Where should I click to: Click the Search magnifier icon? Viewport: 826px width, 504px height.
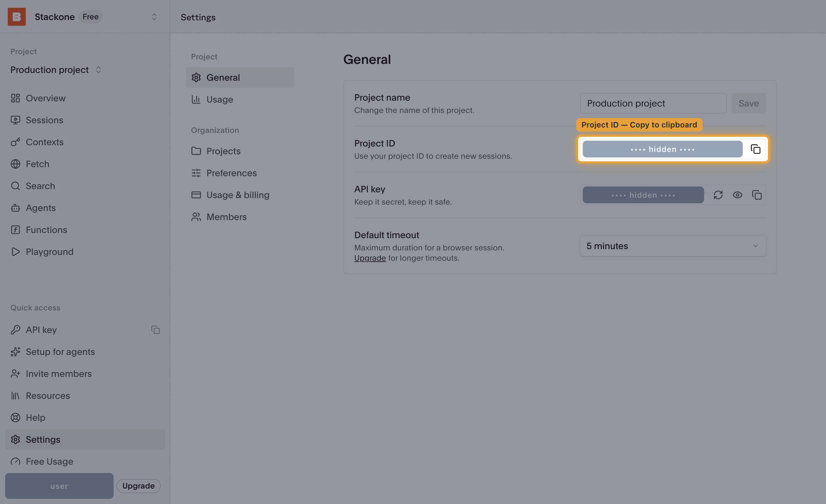(x=15, y=186)
